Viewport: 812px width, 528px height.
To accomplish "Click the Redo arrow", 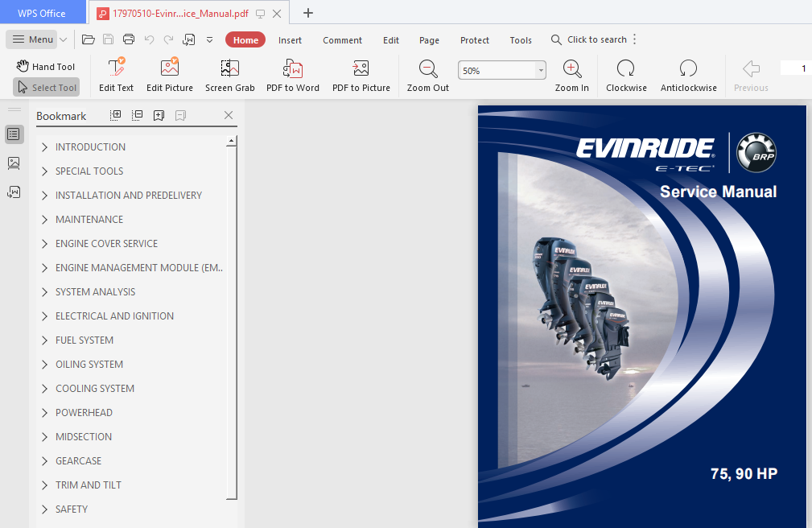I will point(168,39).
